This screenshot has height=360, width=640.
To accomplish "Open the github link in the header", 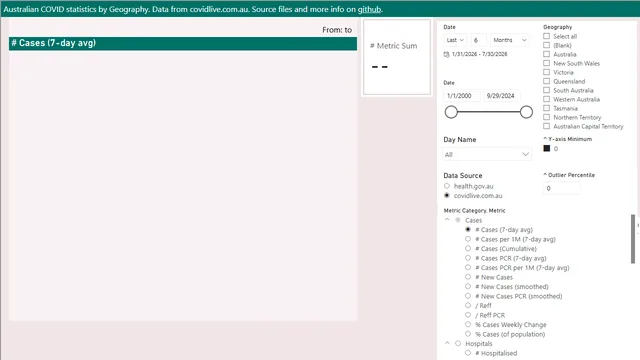I will coord(369,9).
